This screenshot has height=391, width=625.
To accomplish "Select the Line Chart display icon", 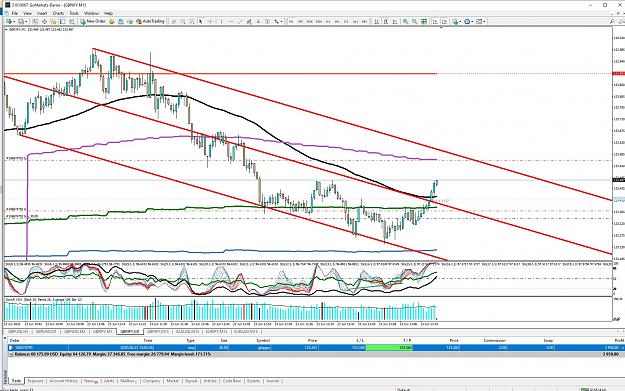I will 395,22.
